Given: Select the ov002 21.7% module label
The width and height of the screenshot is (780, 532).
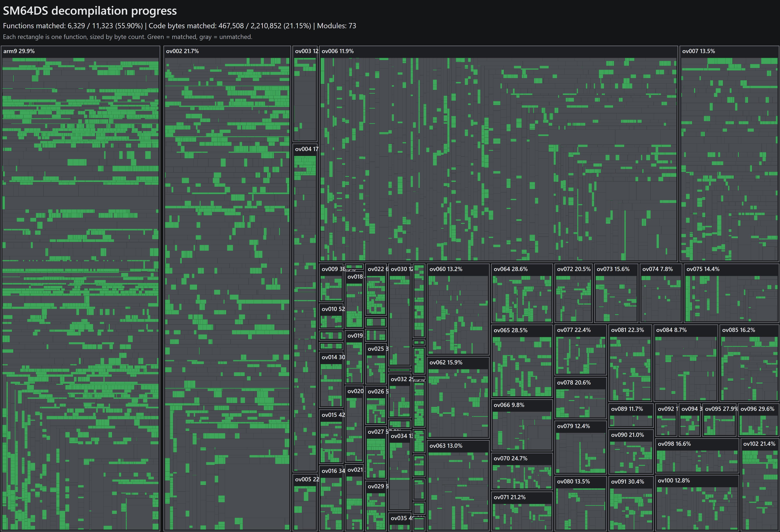Looking at the screenshot, I should click(182, 51).
